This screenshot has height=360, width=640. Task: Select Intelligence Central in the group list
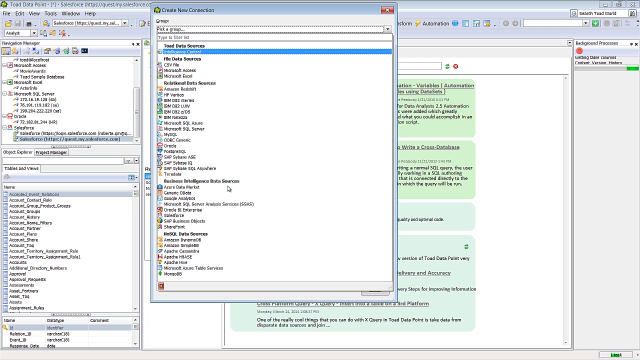point(274,52)
